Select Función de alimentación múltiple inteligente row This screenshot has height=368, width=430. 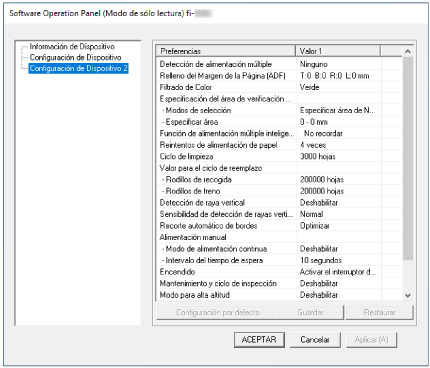tap(279, 133)
